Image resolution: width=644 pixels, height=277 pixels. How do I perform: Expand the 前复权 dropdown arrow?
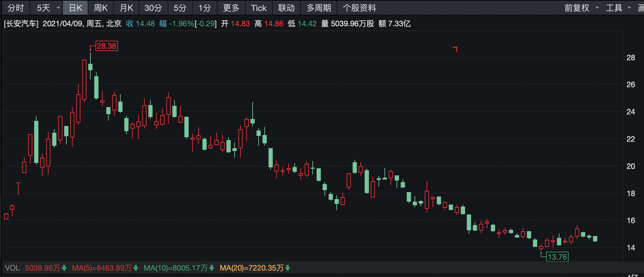point(597,8)
